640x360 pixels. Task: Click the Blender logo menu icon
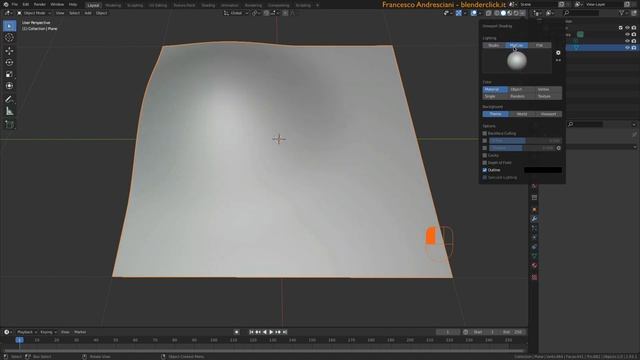(5, 4)
